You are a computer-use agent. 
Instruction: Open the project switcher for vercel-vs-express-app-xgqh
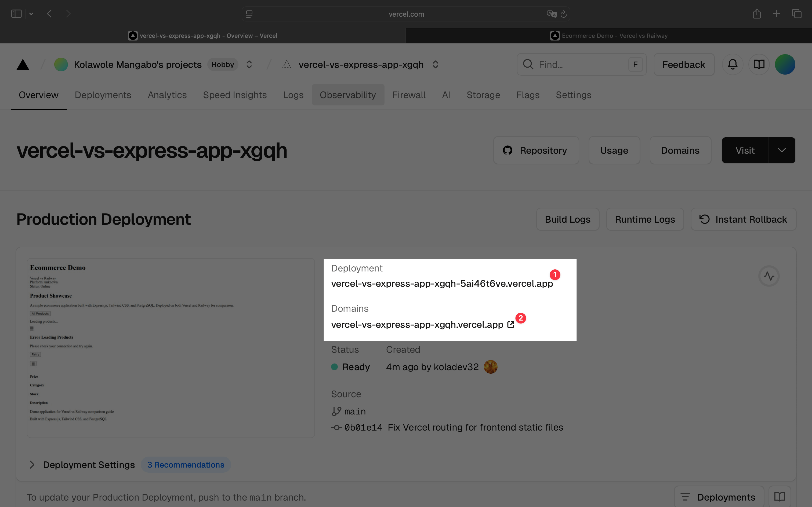tap(435, 64)
